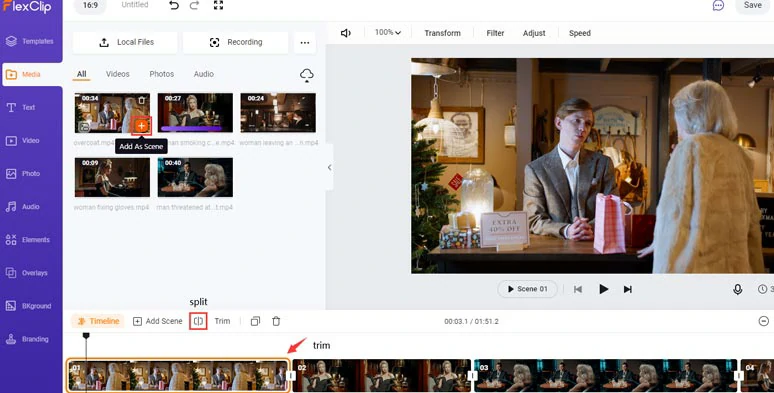Viewport: 774px width, 393px height.
Task: Click the video preview canvas
Action: pyautogui.click(x=592, y=166)
